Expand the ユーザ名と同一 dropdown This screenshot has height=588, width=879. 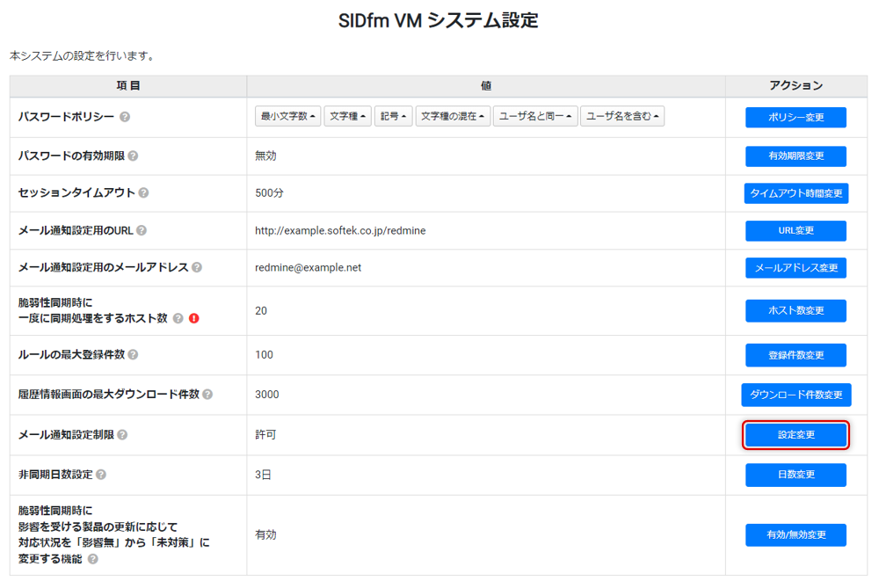(x=535, y=116)
